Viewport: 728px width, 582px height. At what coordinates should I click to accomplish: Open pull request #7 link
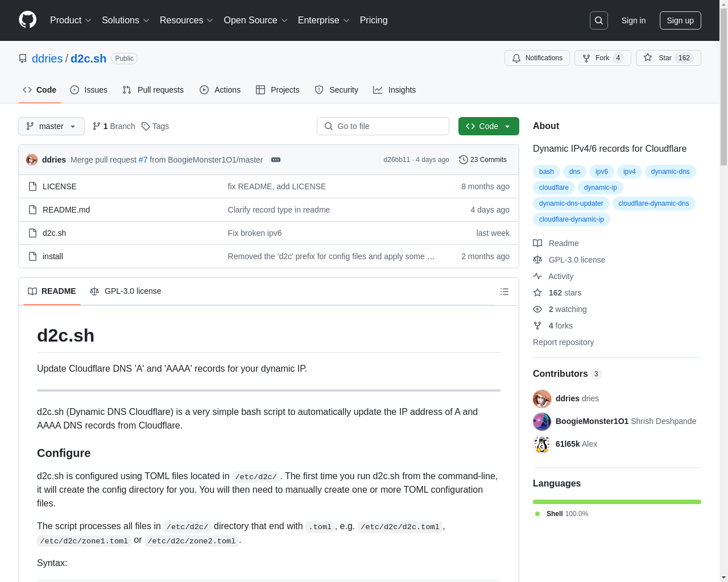coord(143,160)
